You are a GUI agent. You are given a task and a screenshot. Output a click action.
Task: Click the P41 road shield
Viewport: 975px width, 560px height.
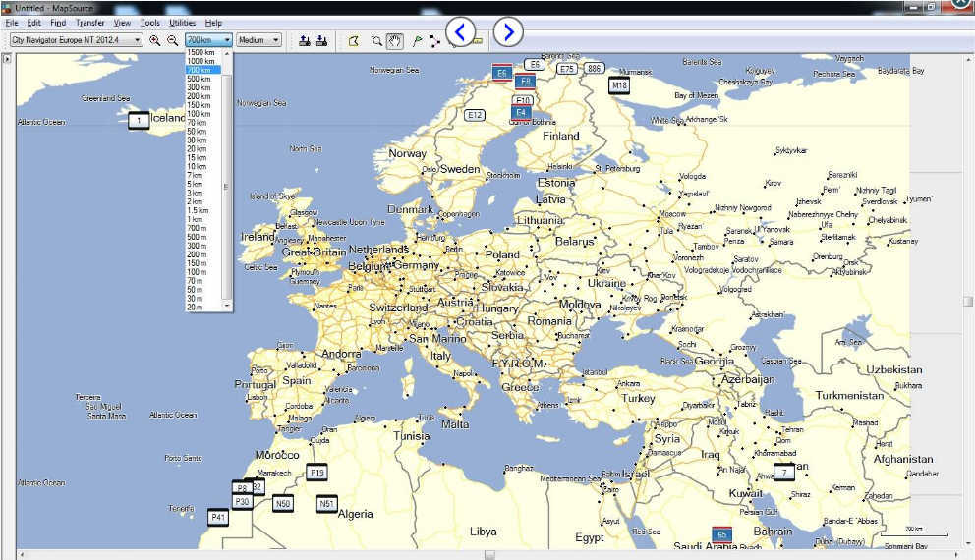click(x=217, y=517)
